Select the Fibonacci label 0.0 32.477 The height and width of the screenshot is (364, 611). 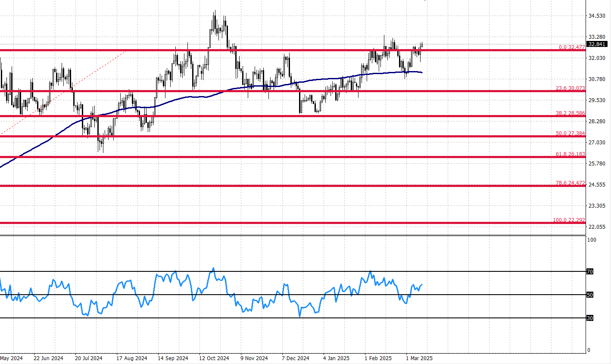click(x=572, y=47)
